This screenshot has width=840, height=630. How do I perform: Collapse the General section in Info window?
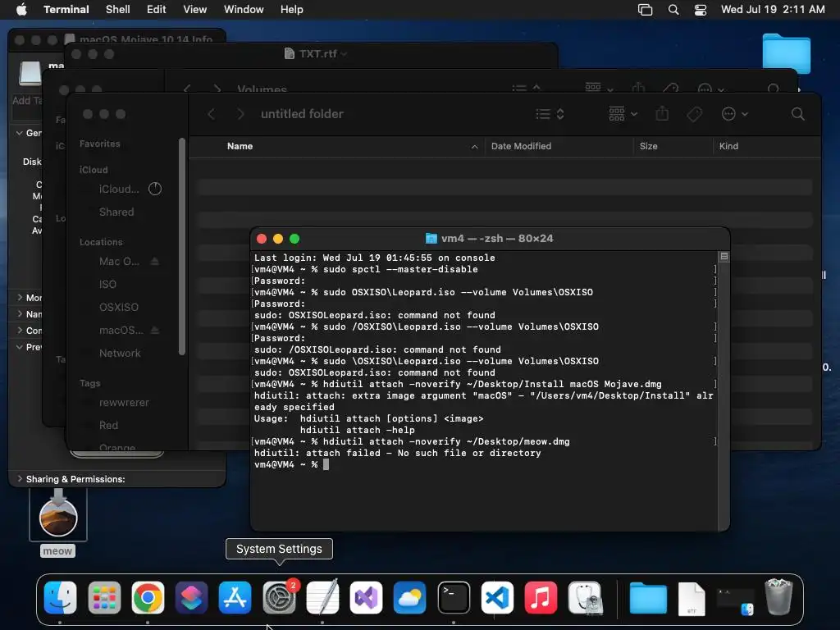click(20, 133)
